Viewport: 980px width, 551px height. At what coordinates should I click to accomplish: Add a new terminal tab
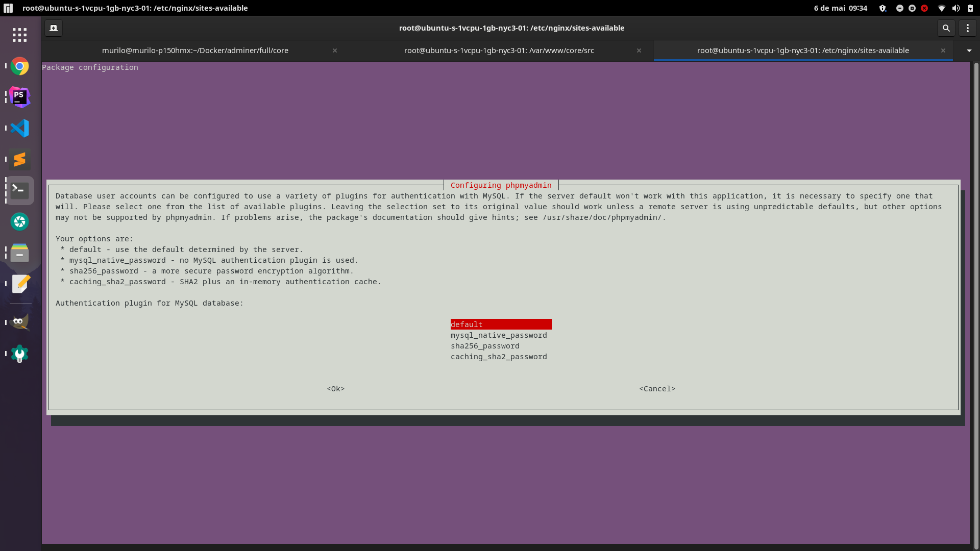tap(54, 28)
